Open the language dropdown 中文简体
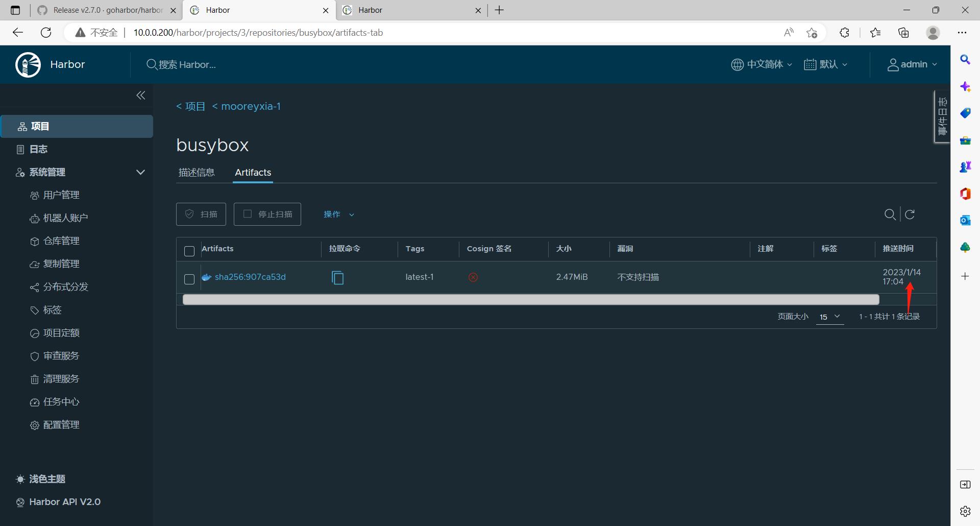 (x=762, y=64)
